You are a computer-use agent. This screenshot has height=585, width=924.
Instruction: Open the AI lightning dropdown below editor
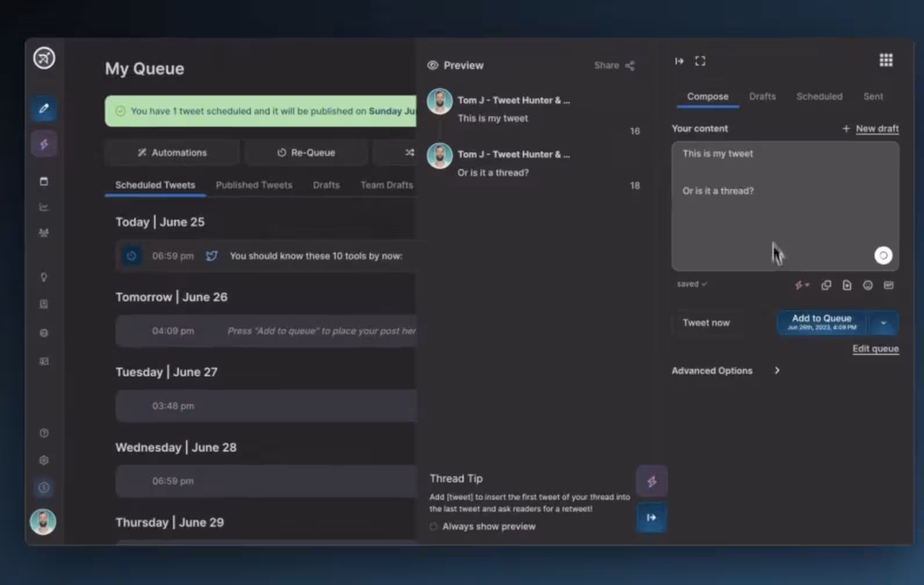pos(802,285)
